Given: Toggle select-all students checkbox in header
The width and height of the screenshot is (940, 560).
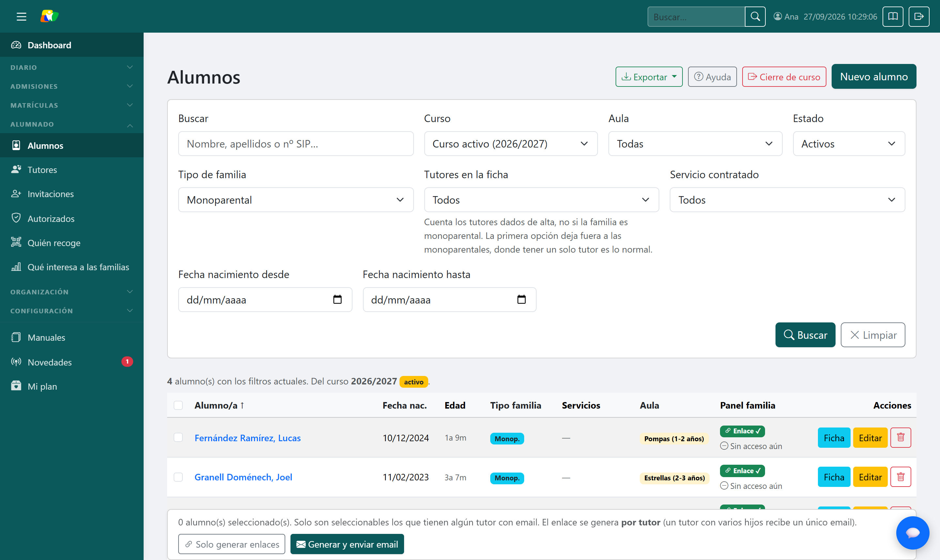Looking at the screenshot, I should [178, 405].
